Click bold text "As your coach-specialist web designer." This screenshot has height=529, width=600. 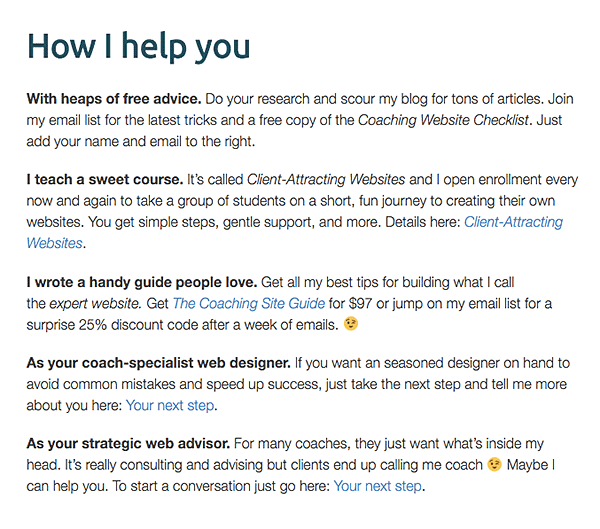click(158, 363)
